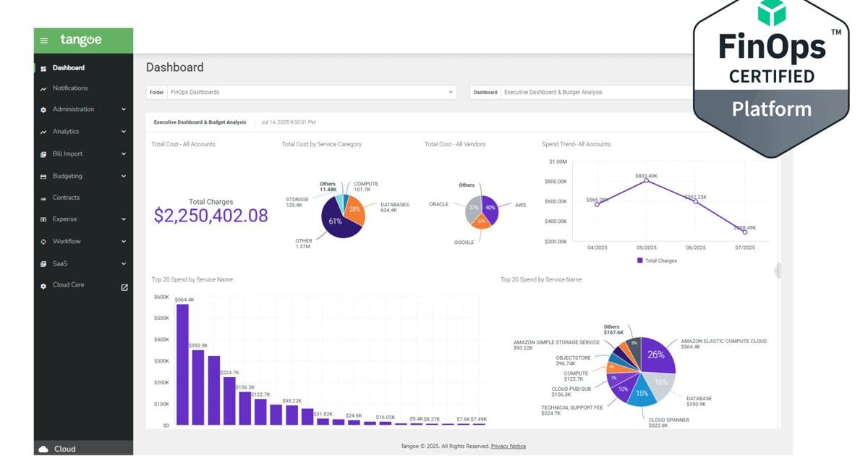Click the right-edge panel collapse handle

click(778, 271)
